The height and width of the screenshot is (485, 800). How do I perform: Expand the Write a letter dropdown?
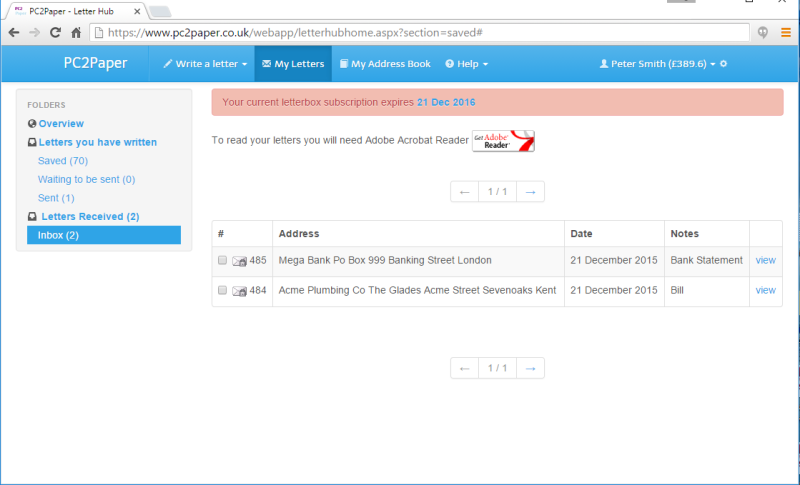[205, 64]
